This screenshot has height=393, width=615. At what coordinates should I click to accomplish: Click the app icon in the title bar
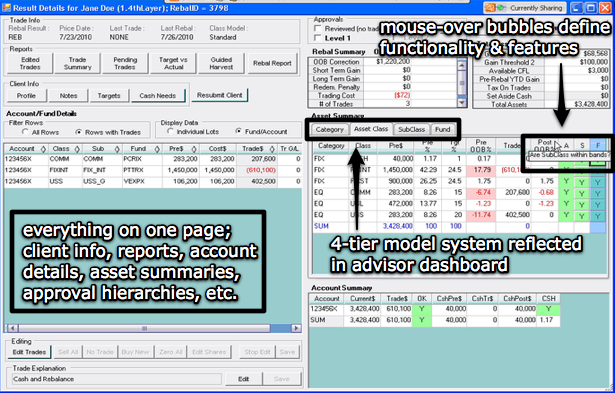click(6, 8)
